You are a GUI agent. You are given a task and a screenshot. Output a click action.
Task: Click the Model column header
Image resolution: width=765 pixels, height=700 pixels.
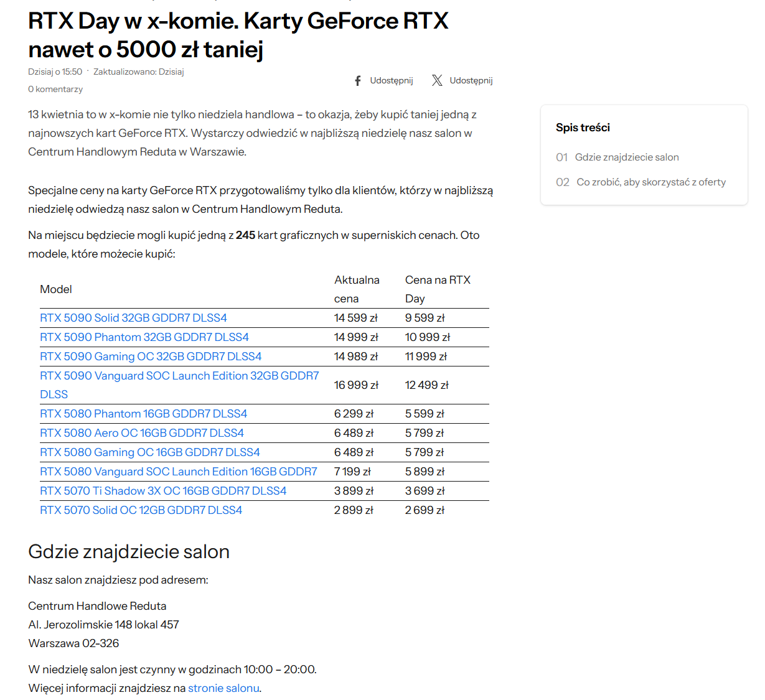click(x=56, y=289)
